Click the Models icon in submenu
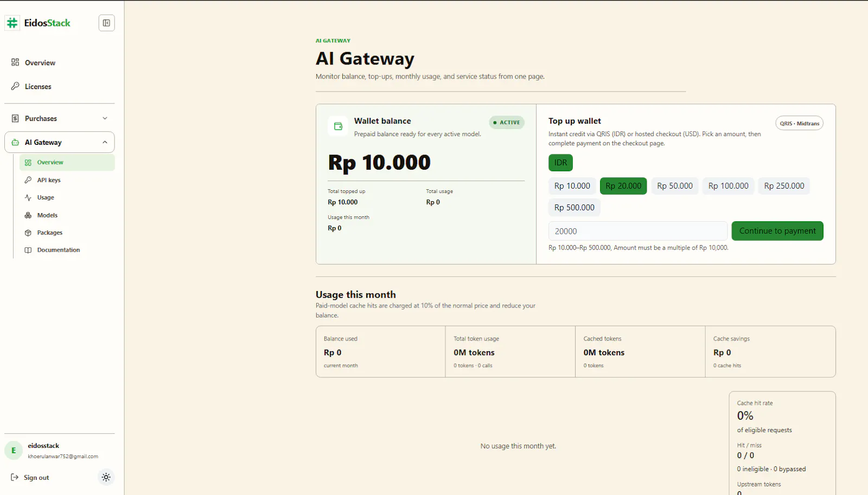This screenshot has height=495, width=868. [28, 215]
